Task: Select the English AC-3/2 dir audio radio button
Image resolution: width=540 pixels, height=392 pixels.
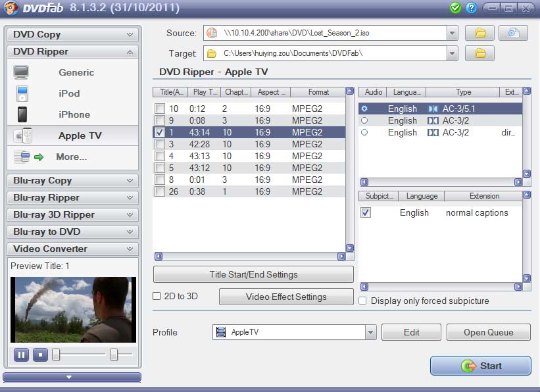Action: 364,132
